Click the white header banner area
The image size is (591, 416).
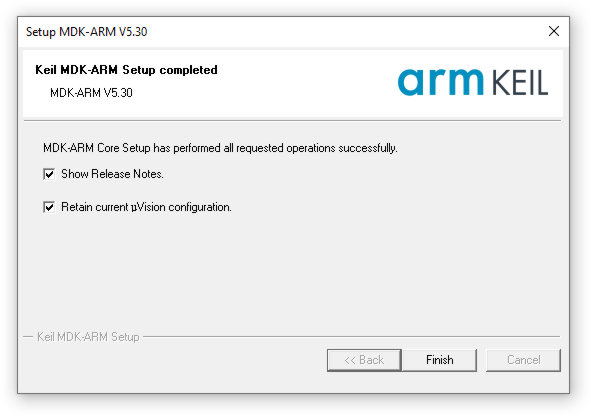293,83
